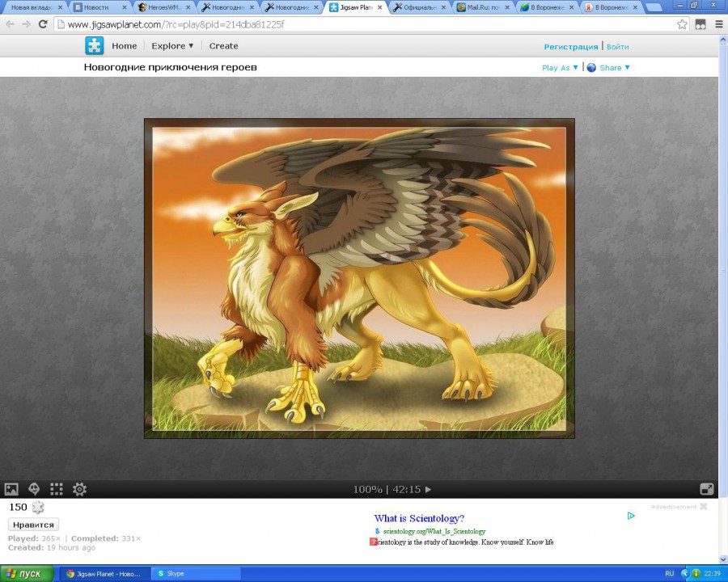Screen dimensions: 728x582
Task: Click the Войти login link
Action: pyautogui.click(x=617, y=47)
